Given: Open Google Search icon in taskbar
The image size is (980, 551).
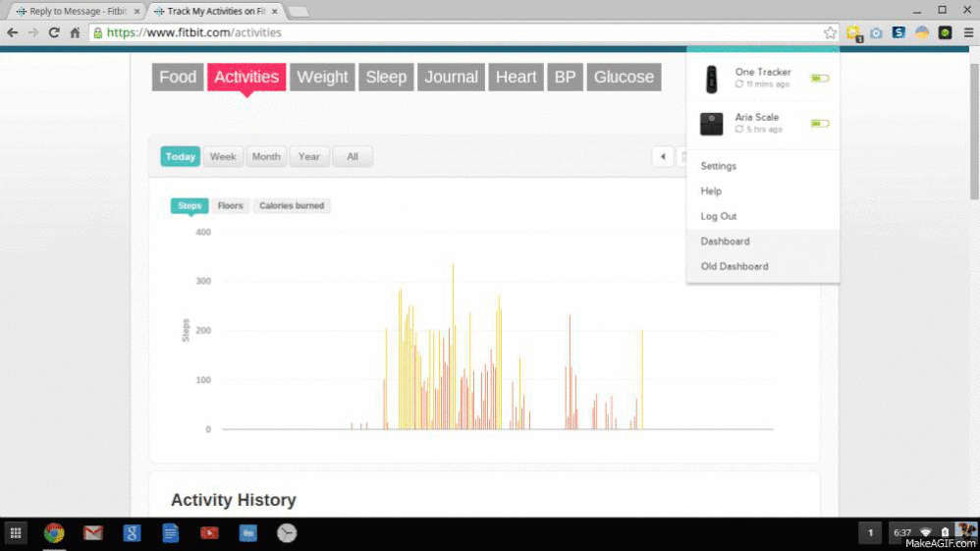Looking at the screenshot, I should [132, 533].
